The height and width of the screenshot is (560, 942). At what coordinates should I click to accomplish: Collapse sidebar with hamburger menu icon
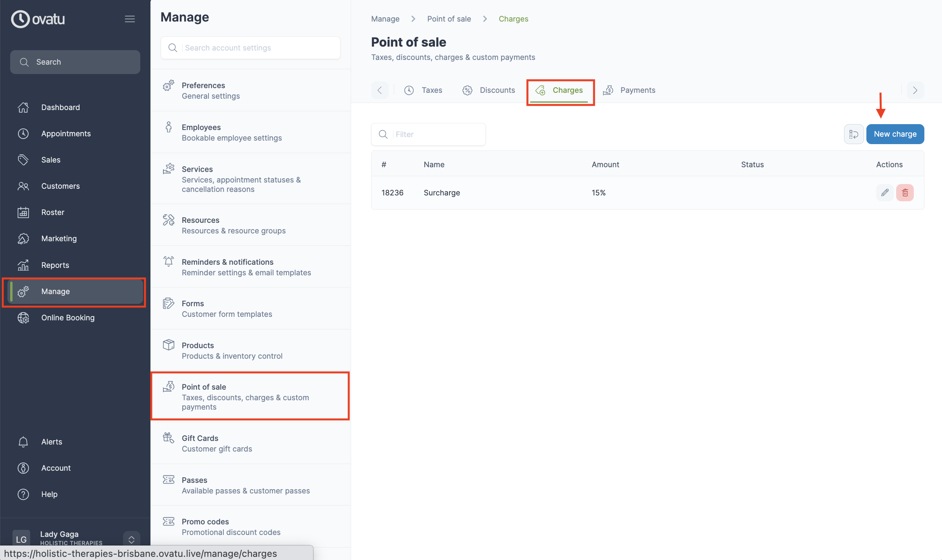tap(130, 19)
